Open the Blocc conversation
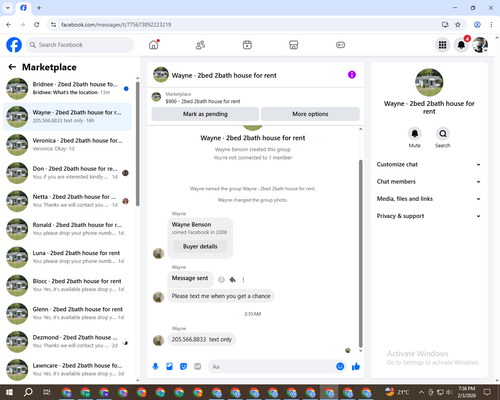This screenshot has width=500, height=400. 67,285
